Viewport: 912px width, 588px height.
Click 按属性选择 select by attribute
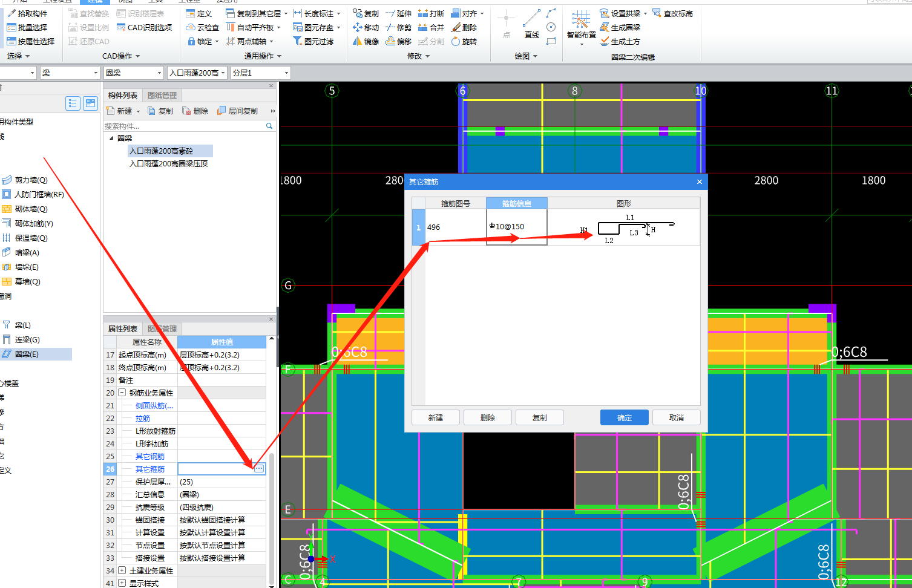pyautogui.click(x=31, y=41)
